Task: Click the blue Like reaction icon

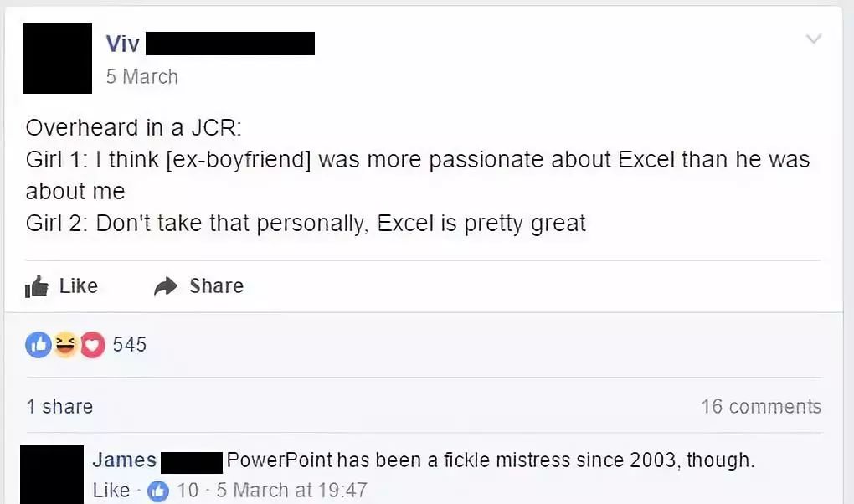Action: tap(38, 344)
